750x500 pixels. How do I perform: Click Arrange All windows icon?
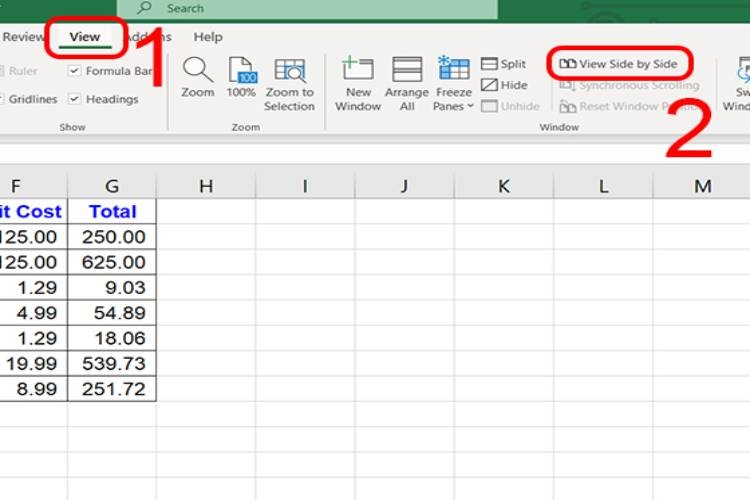pos(407,69)
